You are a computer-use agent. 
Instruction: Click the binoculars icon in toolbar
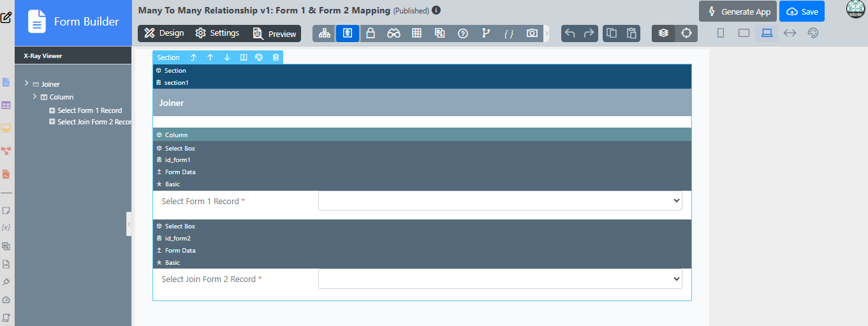394,33
